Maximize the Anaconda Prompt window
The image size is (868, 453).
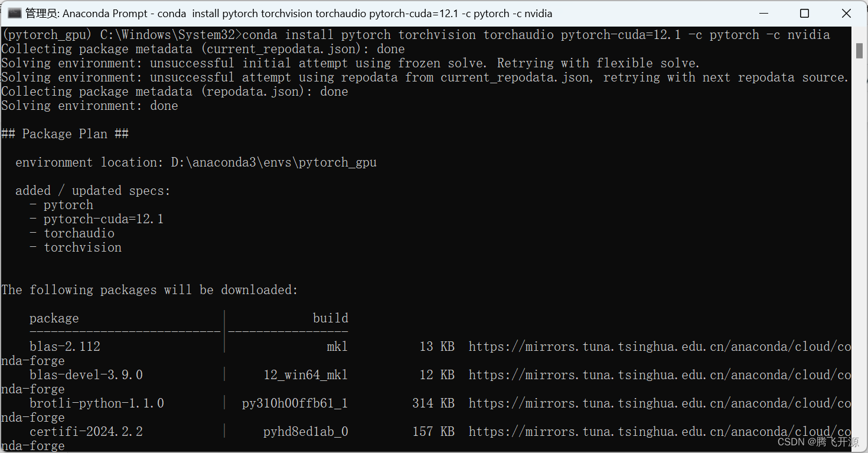(804, 13)
